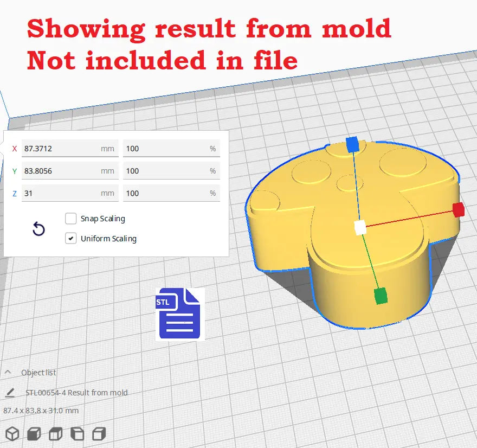Disable Uniform Scaling
Image resolution: width=477 pixels, height=448 pixels.
70,238
